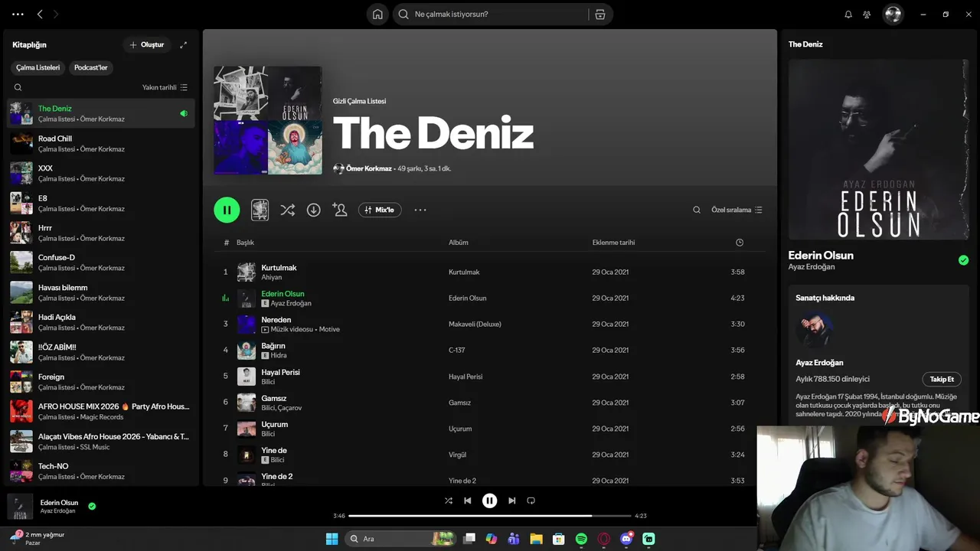The height and width of the screenshot is (551, 980).
Task: Open The Deniz playlist cover image
Action: (268, 120)
